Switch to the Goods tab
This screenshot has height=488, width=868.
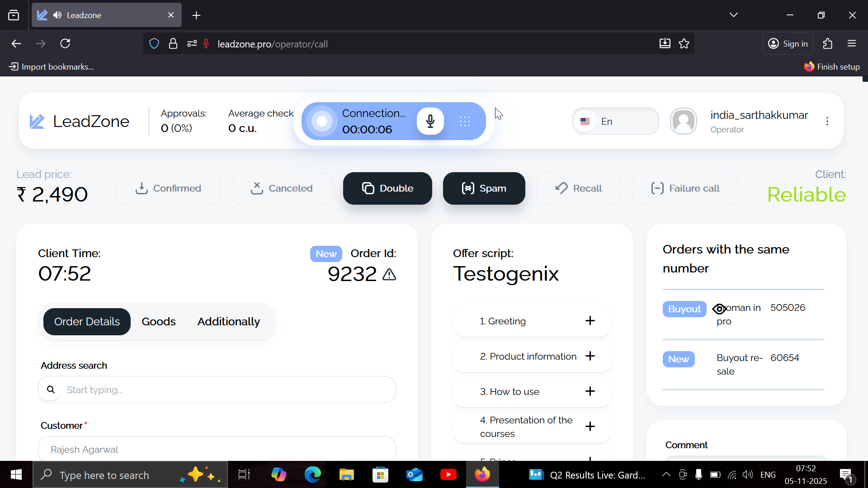click(158, 322)
